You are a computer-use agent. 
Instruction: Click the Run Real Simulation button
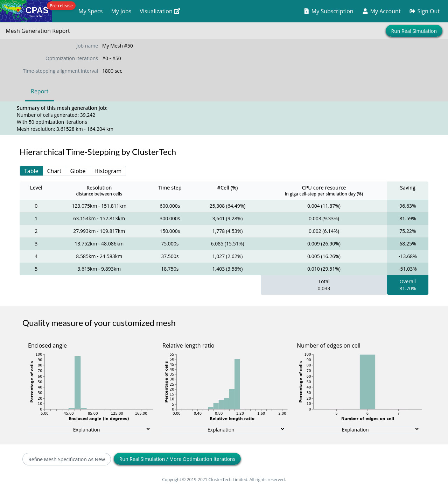[x=414, y=31]
